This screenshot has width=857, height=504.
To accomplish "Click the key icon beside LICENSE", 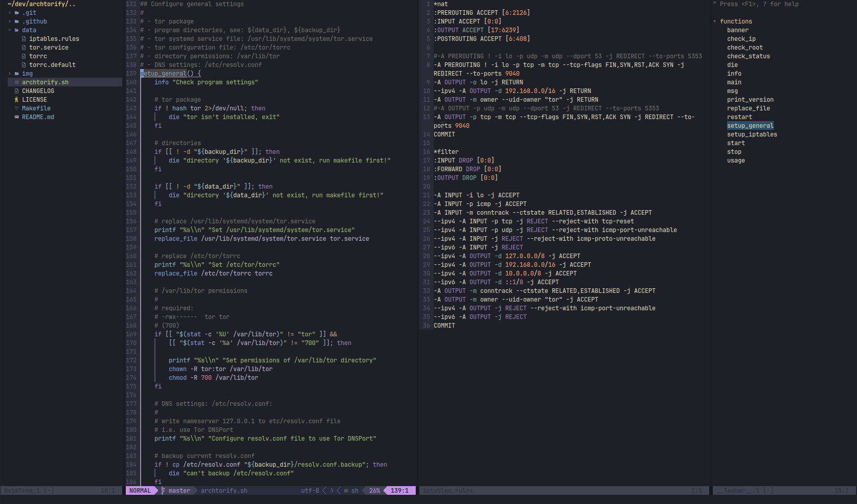I will click(17, 100).
